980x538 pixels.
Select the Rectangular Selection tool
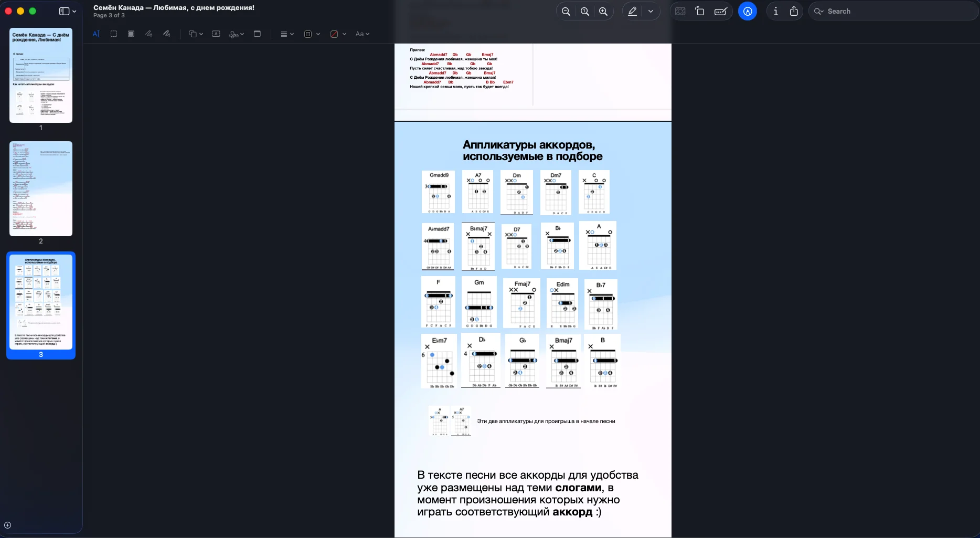click(x=114, y=34)
